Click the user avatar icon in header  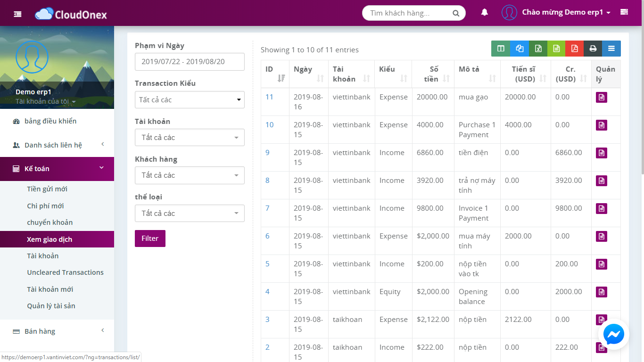[x=509, y=13]
